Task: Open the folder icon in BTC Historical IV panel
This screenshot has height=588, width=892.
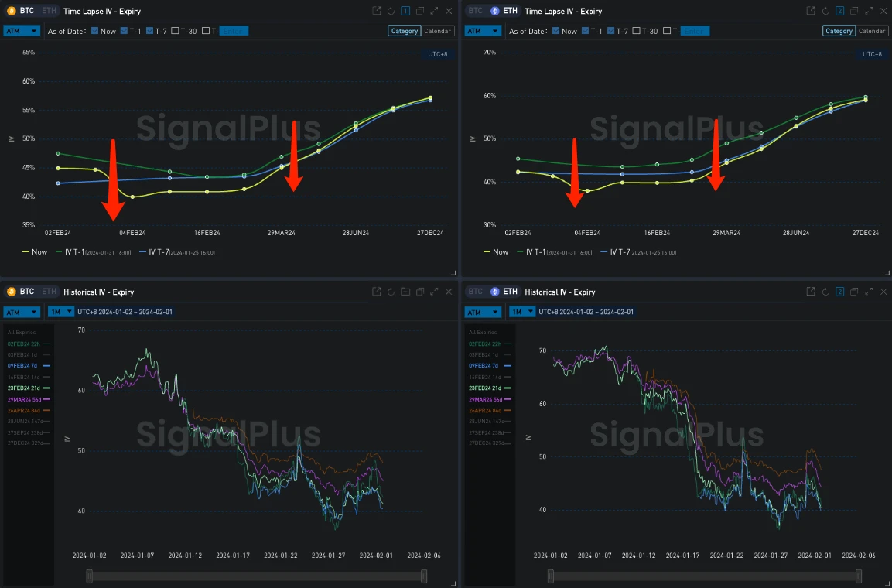Action: click(405, 292)
